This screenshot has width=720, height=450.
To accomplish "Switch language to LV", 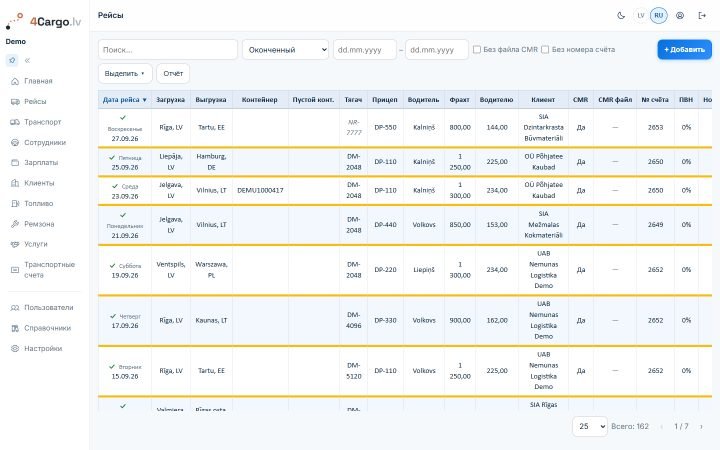I will point(641,16).
